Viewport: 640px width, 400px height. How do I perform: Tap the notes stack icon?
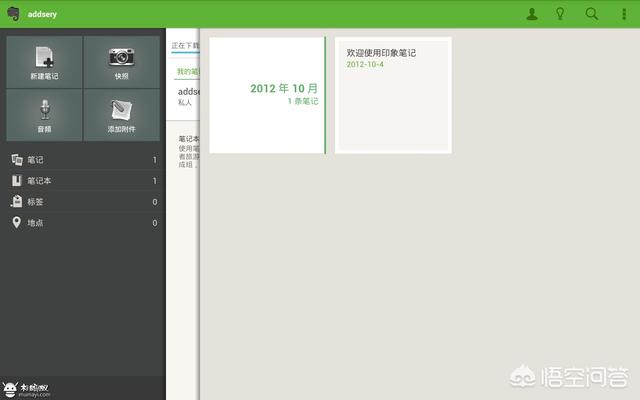[x=17, y=160]
